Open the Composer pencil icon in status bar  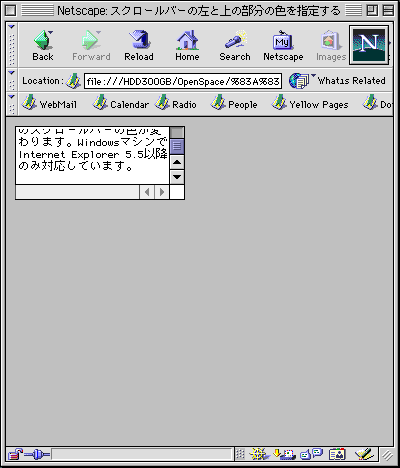click(364, 454)
